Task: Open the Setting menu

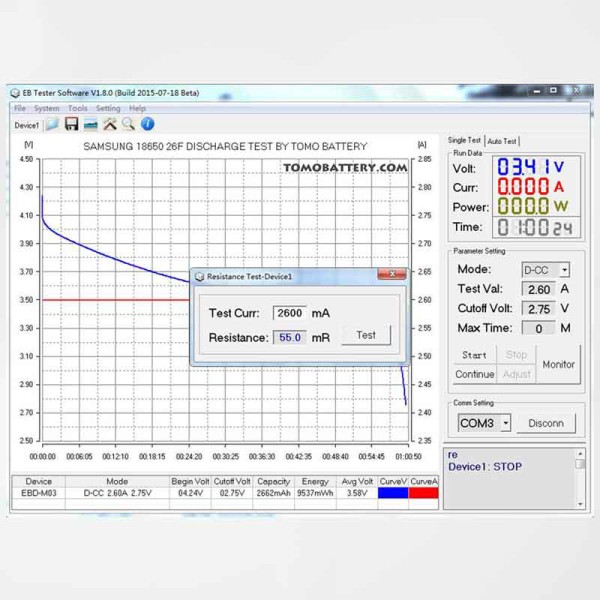Action: tap(108, 108)
